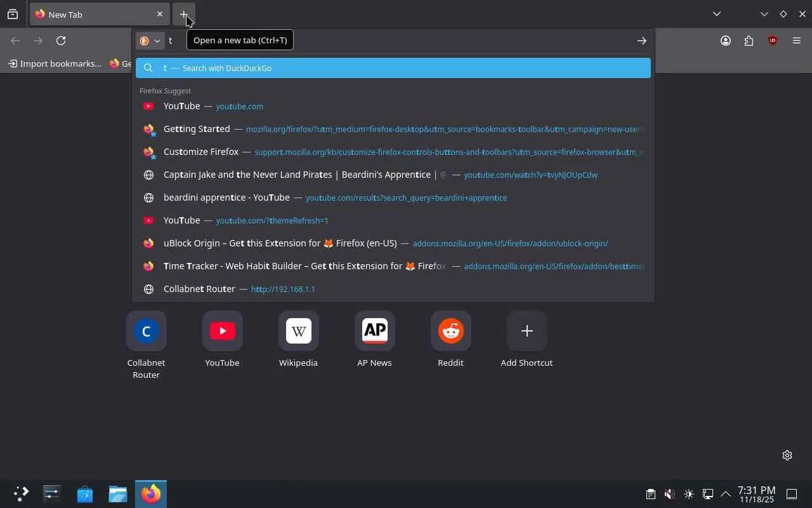Expand the hidden system tray icons arrow
812x508 pixels.
726,494
